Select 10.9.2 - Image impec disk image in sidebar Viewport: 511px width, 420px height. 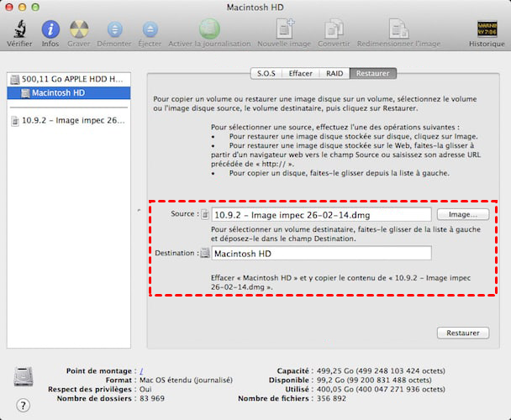69,121
